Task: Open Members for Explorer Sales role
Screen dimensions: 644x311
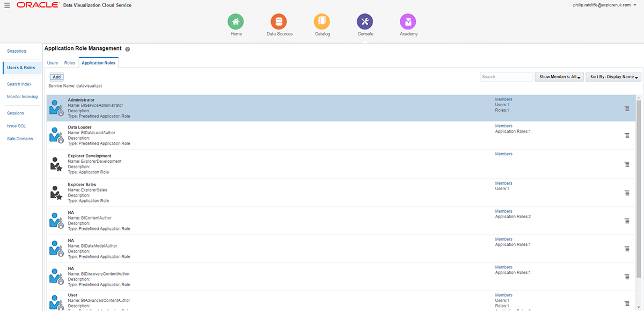Action: click(503, 183)
